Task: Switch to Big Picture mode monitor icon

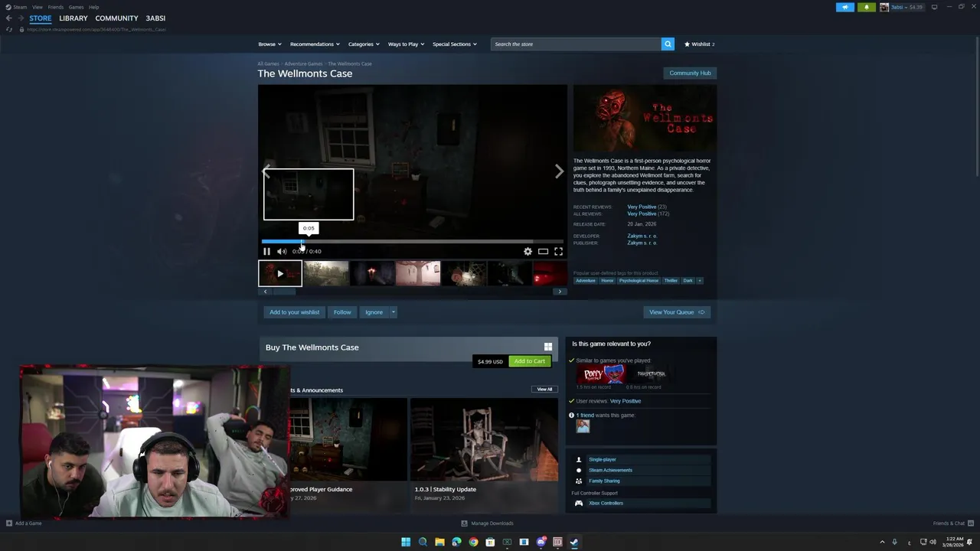Action: click(x=934, y=7)
